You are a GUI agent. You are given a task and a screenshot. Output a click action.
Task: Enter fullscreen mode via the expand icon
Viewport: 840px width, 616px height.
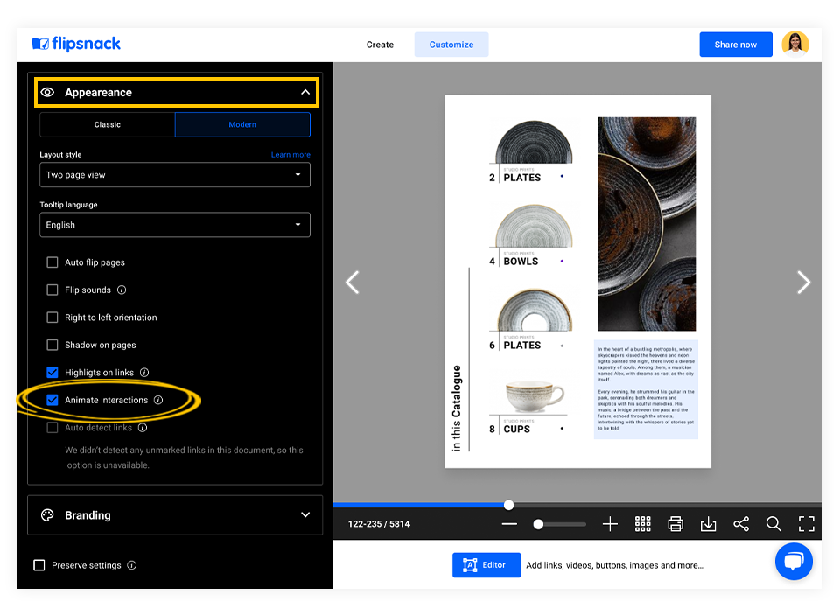coord(806,523)
